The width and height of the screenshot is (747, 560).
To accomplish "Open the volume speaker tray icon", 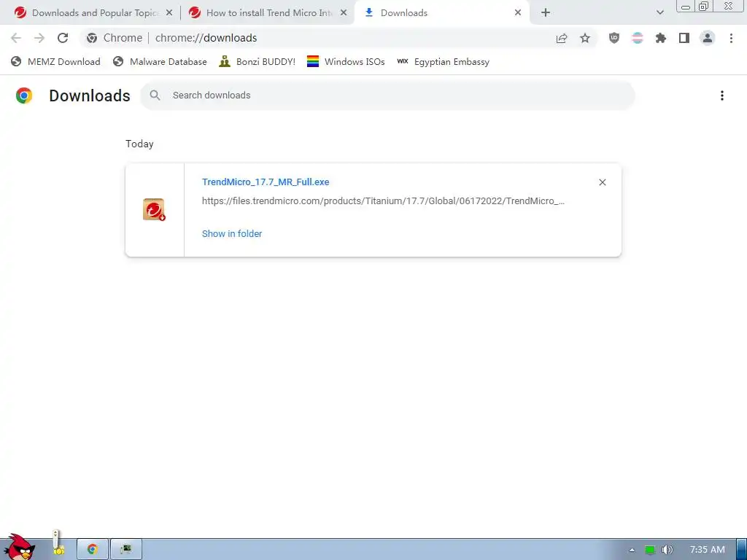I will [x=667, y=550].
